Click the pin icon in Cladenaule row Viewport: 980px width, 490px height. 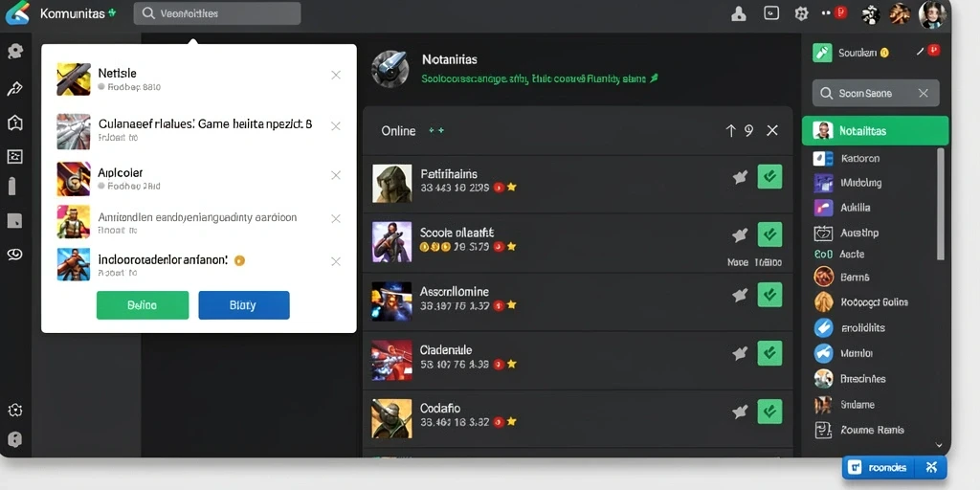[x=740, y=353]
